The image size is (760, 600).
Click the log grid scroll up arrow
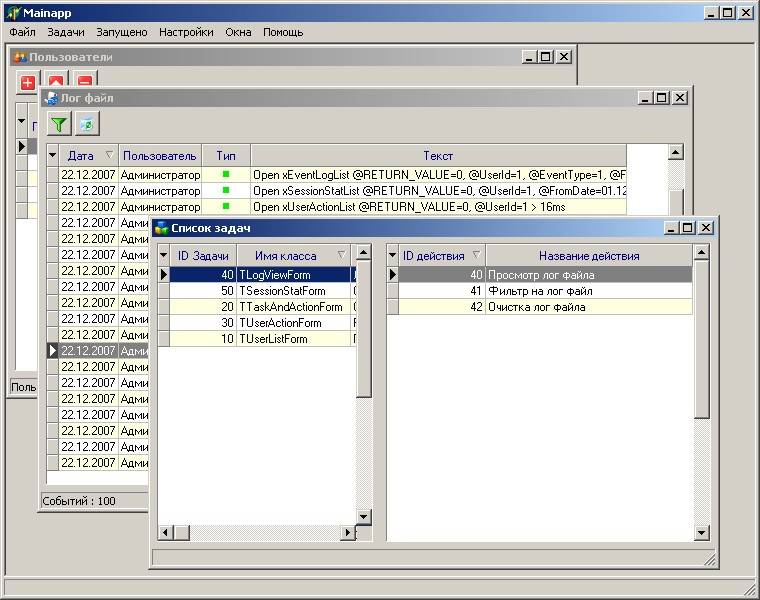676,152
